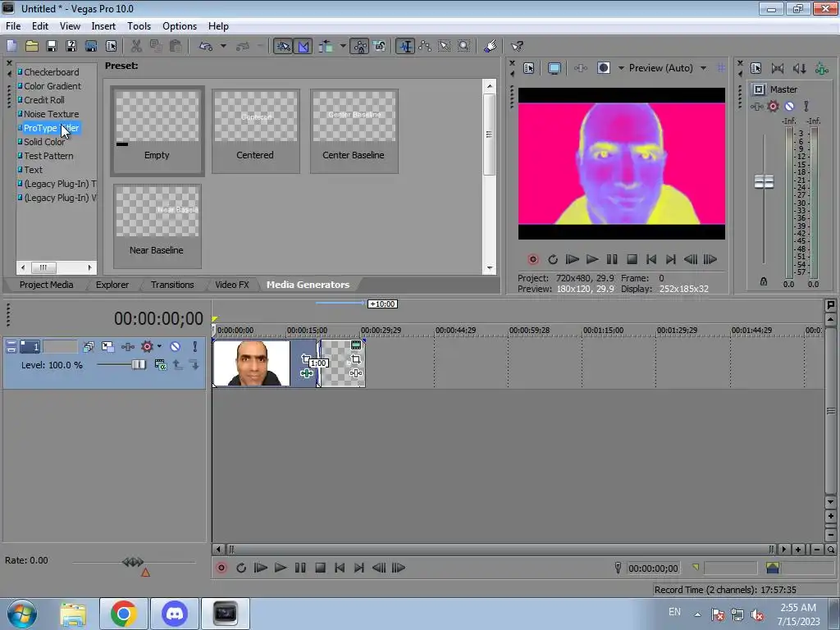Image resolution: width=840 pixels, height=630 pixels.
Task: Switch to the Transitions tab
Action: click(172, 285)
